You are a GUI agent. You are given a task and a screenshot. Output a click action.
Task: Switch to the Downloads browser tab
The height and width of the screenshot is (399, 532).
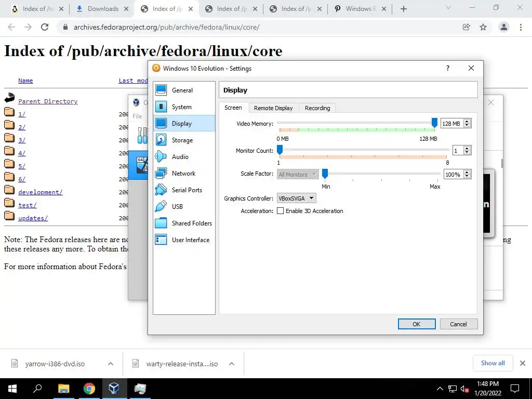[102, 9]
